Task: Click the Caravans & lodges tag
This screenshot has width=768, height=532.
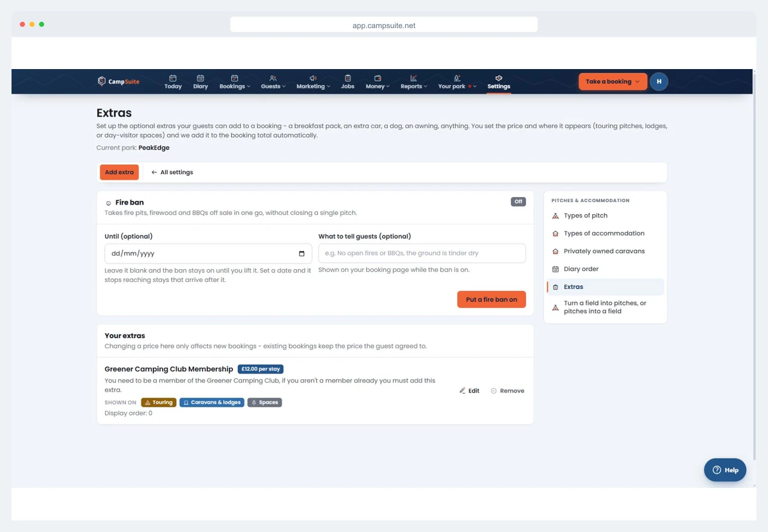Action: point(212,403)
